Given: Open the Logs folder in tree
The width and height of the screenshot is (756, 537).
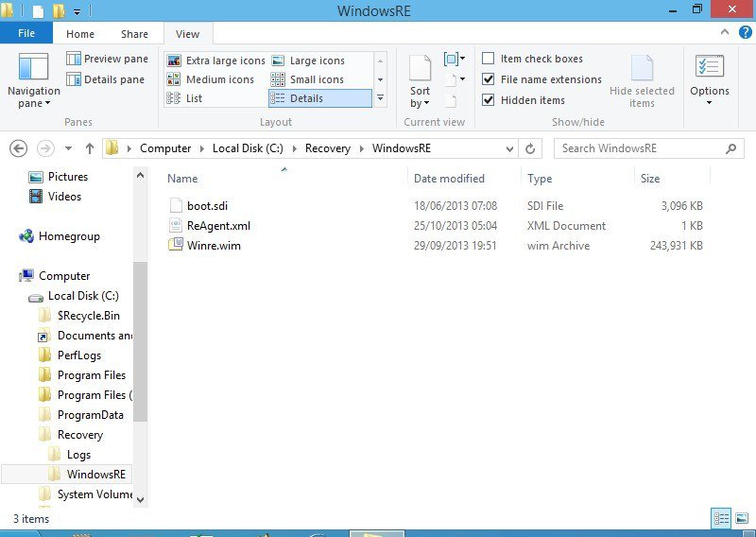Looking at the screenshot, I should click(x=78, y=455).
